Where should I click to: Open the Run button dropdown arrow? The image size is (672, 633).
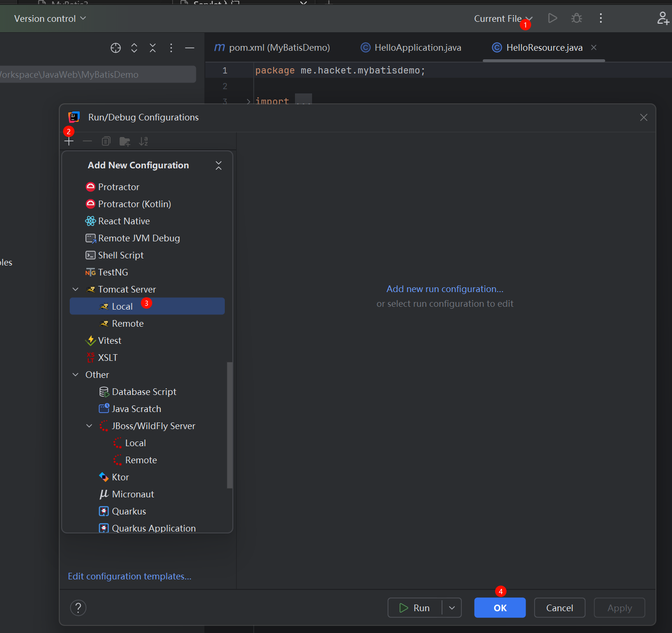click(x=452, y=608)
